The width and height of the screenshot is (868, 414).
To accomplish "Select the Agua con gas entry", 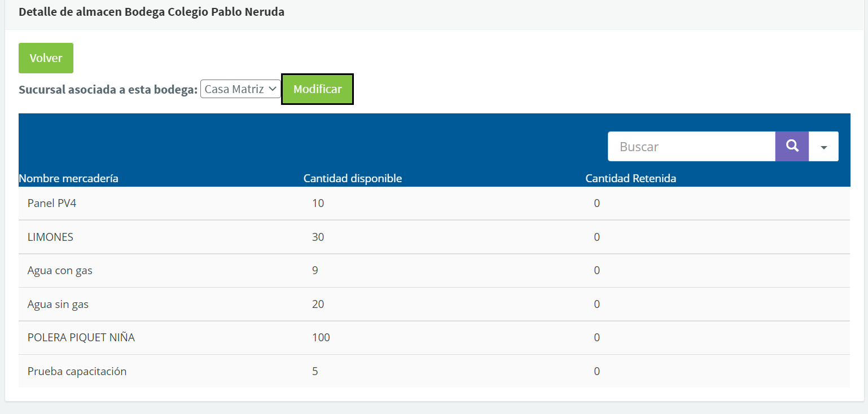I will tap(60, 270).
